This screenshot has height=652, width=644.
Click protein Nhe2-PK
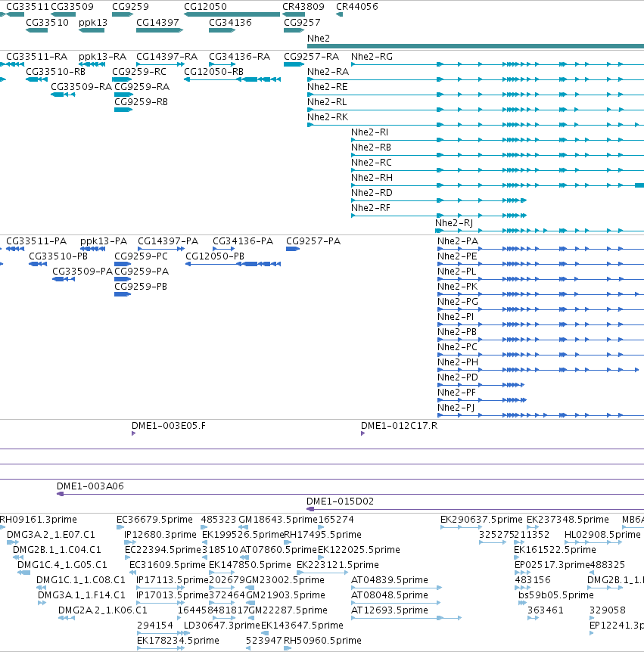click(x=457, y=287)
